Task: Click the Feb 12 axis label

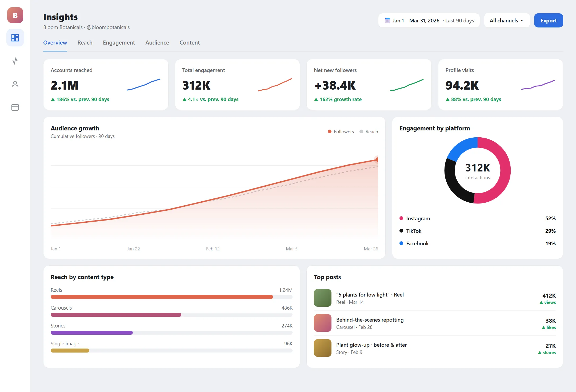Action: coord(213,249)
